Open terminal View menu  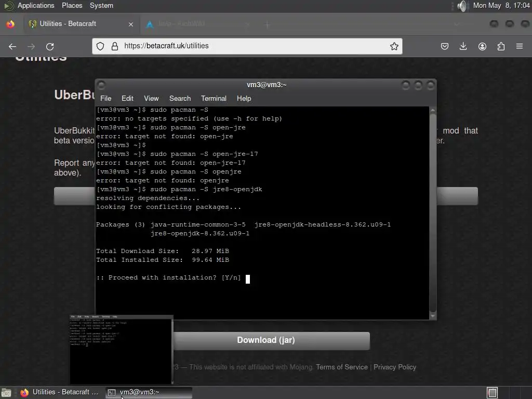point(151,98)
